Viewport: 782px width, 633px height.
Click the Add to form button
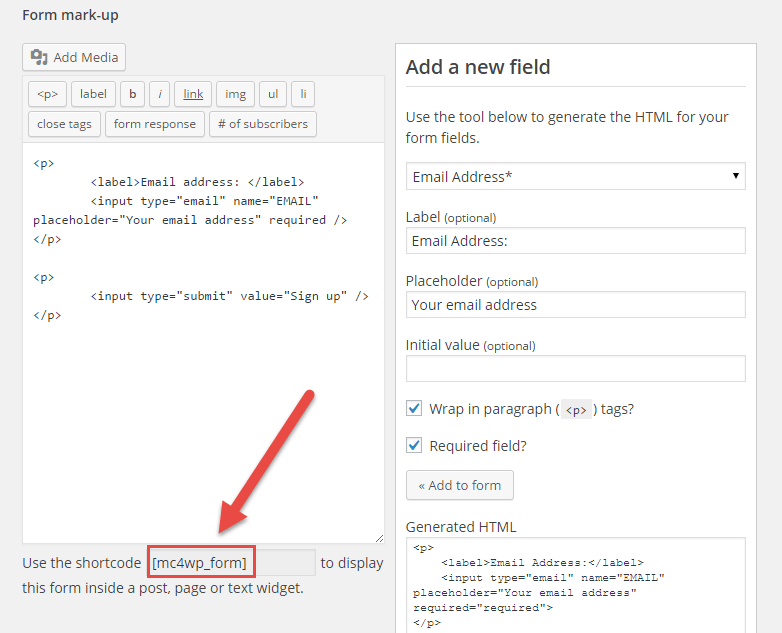[x=459, y=485]
